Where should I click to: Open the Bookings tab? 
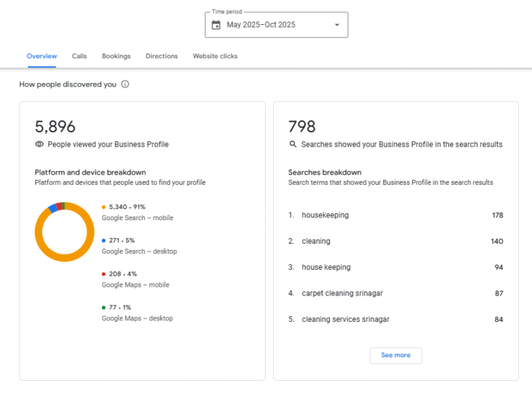(x=116, y=56)
